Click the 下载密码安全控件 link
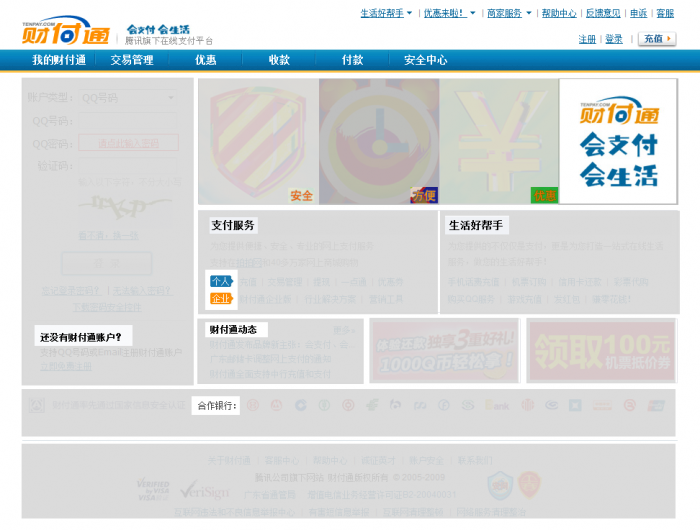The width and height of the screenshot is (700, 530). coord(108,307)
